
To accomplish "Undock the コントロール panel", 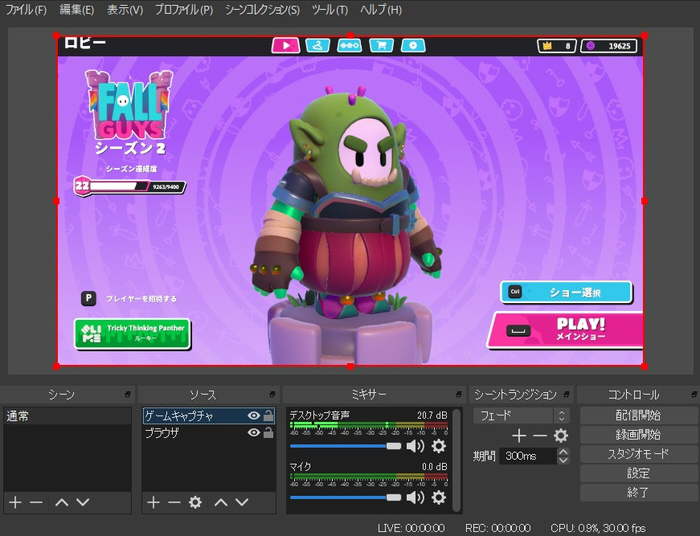I will (x=694, y=395).
